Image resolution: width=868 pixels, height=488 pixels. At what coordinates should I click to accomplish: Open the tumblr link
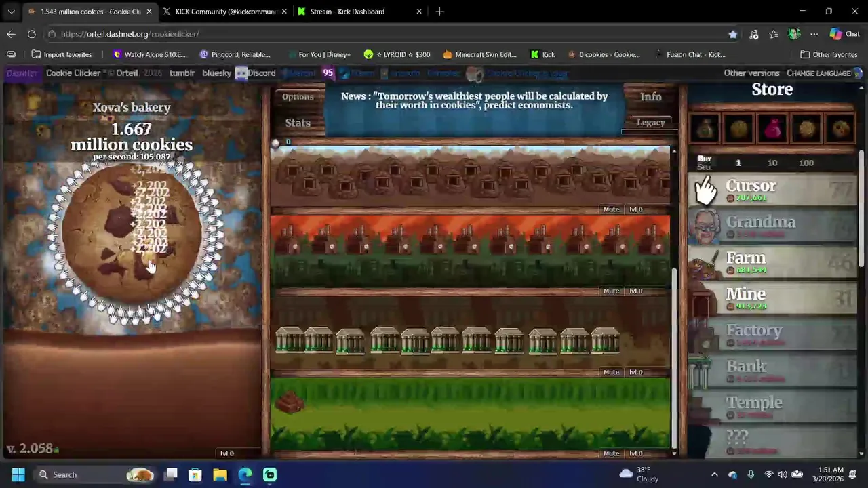coord(182,73)
